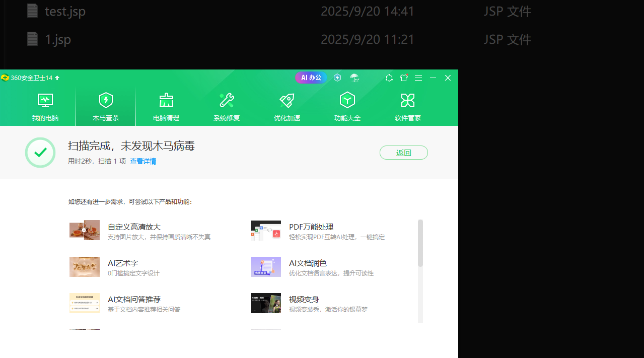Open the AI文档润色 thumbnail
This screenshot has width=644, height=358.
[266, 266]
